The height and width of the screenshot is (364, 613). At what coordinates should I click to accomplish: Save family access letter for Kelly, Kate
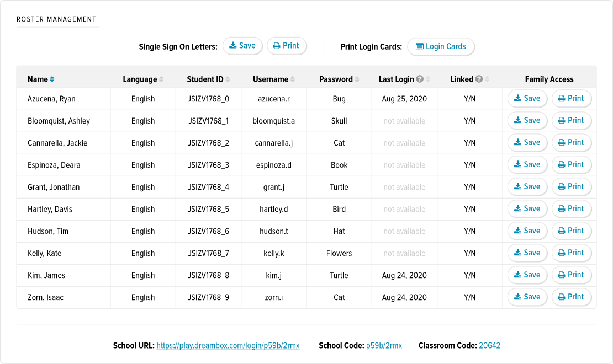pos(527,253)
